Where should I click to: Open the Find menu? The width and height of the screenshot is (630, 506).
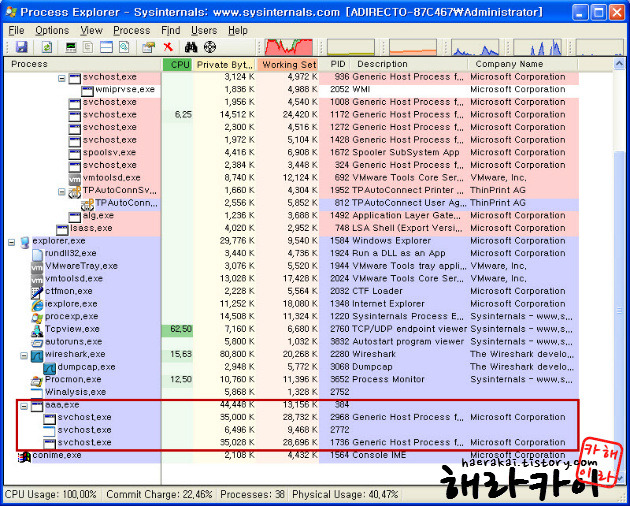point(170,31)
